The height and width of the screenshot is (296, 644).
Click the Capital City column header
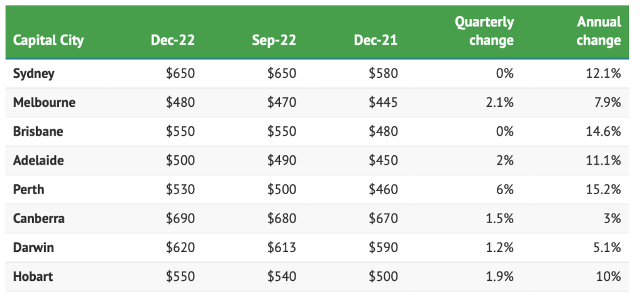pos(48,41)
